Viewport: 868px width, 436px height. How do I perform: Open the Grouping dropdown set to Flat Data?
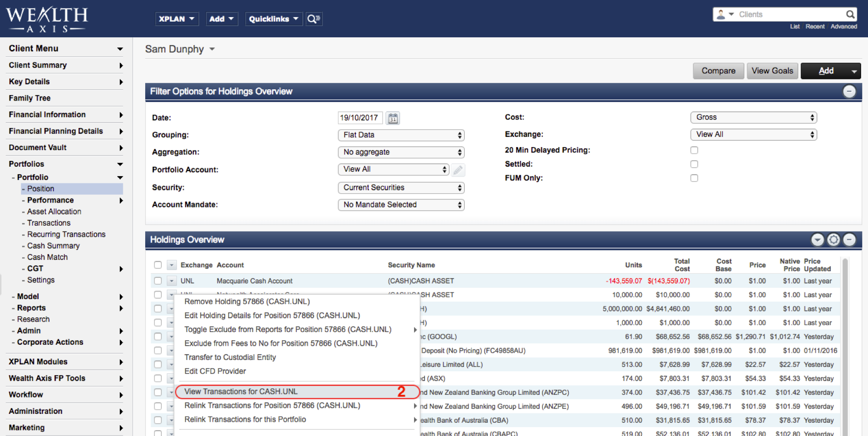(x=401, y=135)
